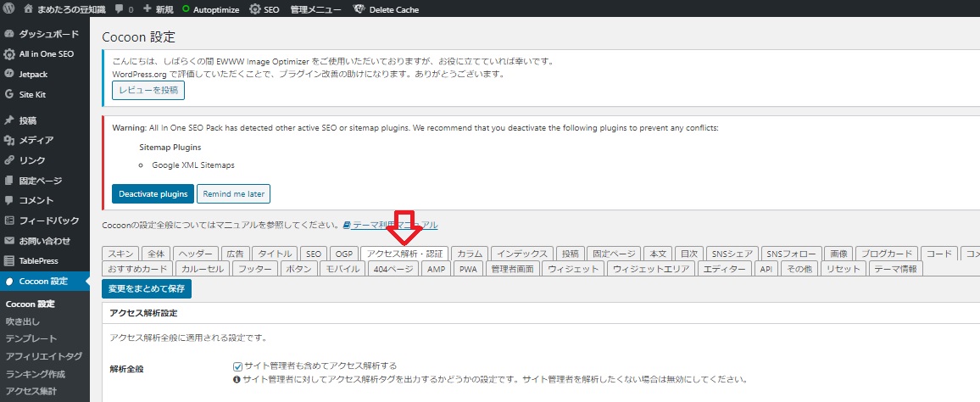Switch to the ブログカード tab
Image resolution: width=980 pixels, height=402 pixels.
click(887, 254)
